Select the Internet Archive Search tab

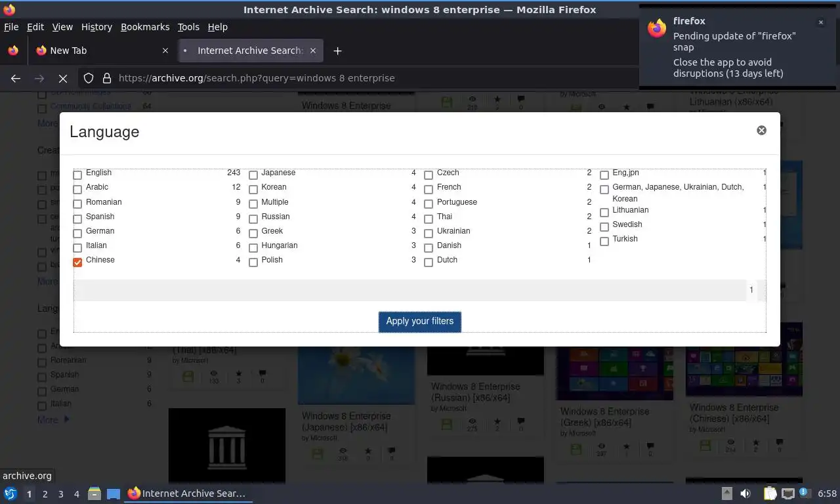pos(249,51)
